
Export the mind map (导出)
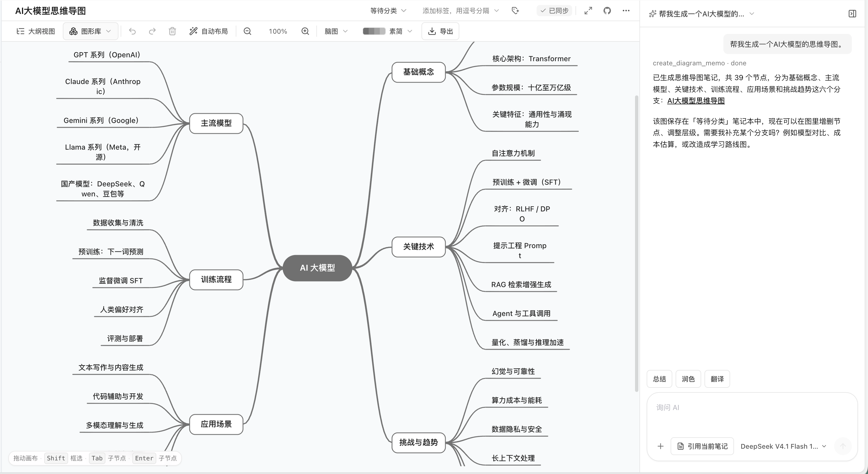pyautogui.click(x=440, y=31)
